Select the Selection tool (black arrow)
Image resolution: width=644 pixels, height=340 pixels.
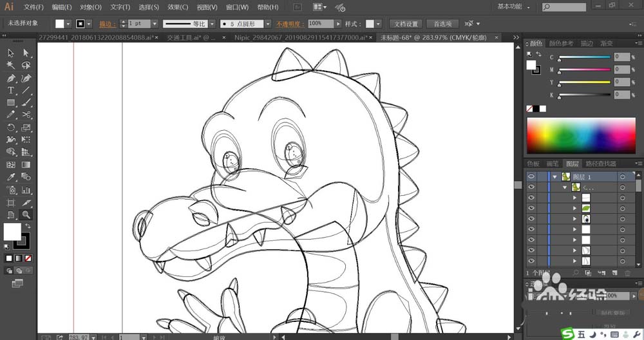tap(11, 53)
